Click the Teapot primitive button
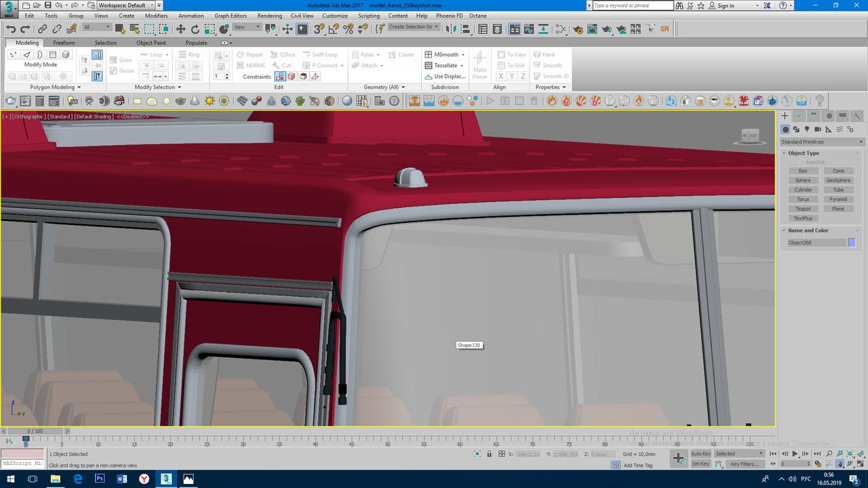The height and width of the screenshot is (488, 868). [x=803, y=209]
